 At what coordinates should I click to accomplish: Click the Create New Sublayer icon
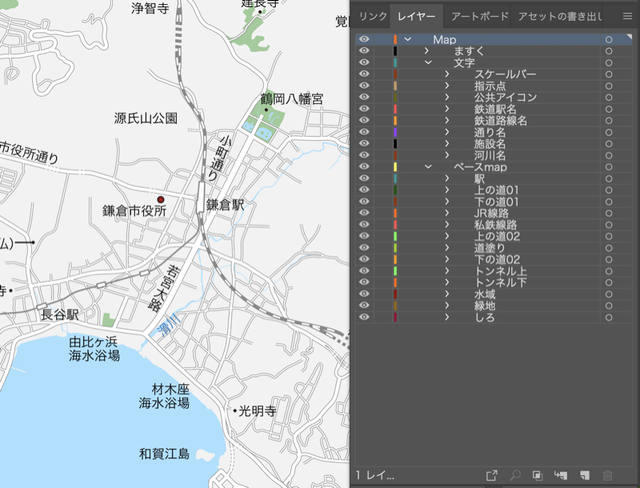[561, 475]
